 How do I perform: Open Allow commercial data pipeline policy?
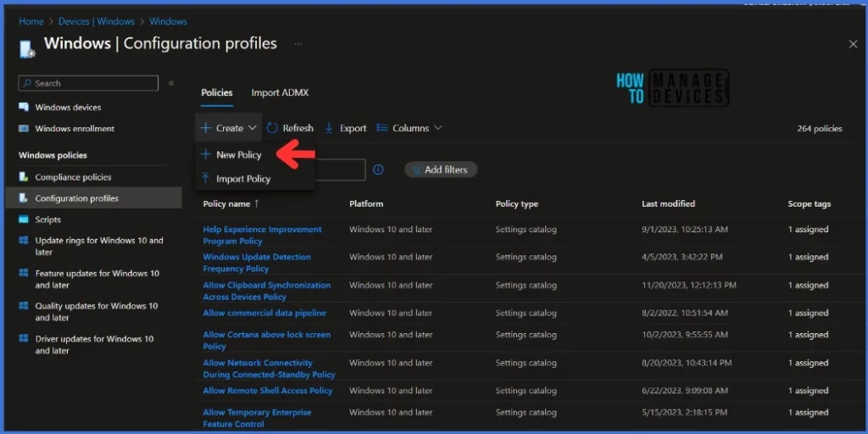point(264,313)
